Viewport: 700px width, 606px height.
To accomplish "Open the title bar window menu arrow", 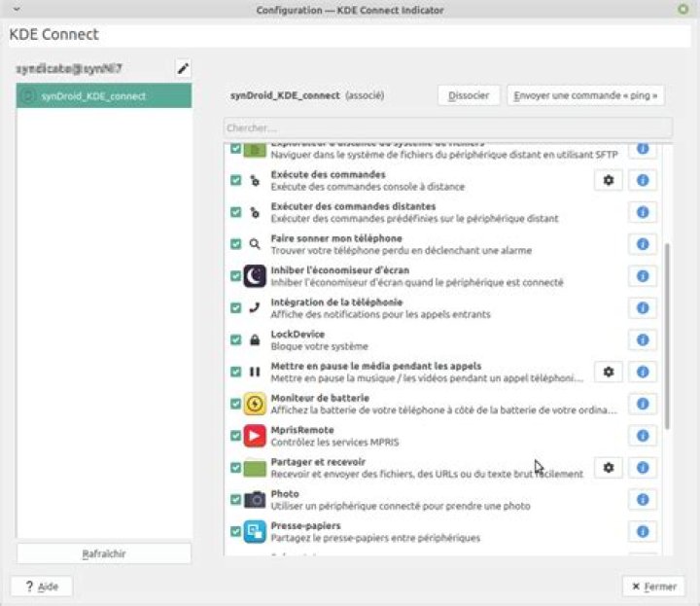I will pos(17,9).
